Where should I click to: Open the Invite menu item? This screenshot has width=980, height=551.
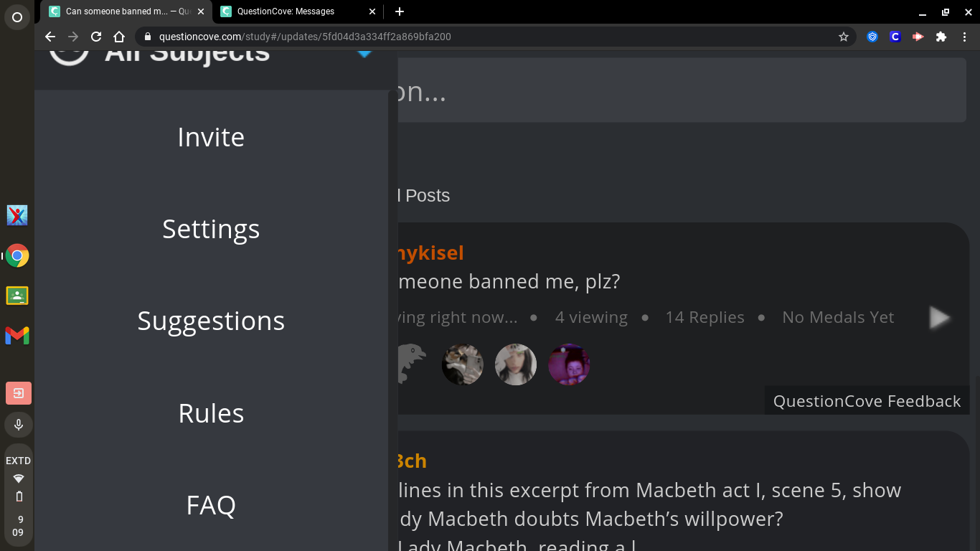(211, 137)
